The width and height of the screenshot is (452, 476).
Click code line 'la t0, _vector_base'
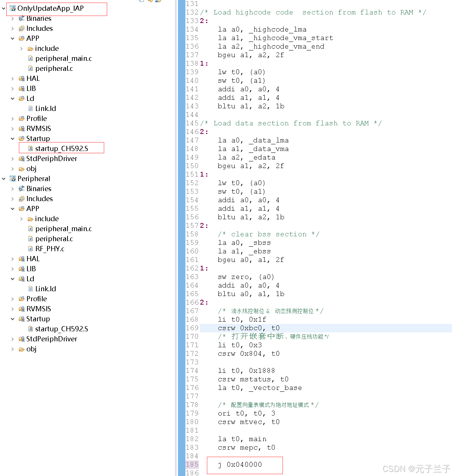pyautogui.click(x=260, y=388)
